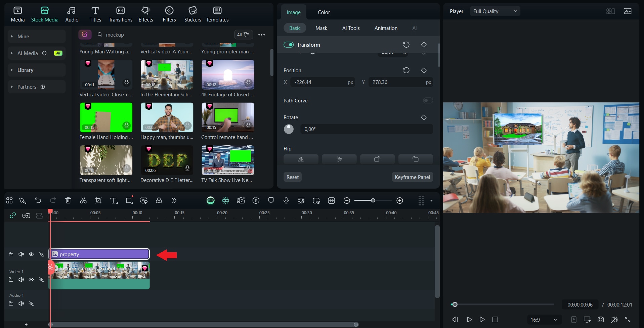Expand the Mine section

(x=12, y=36)
